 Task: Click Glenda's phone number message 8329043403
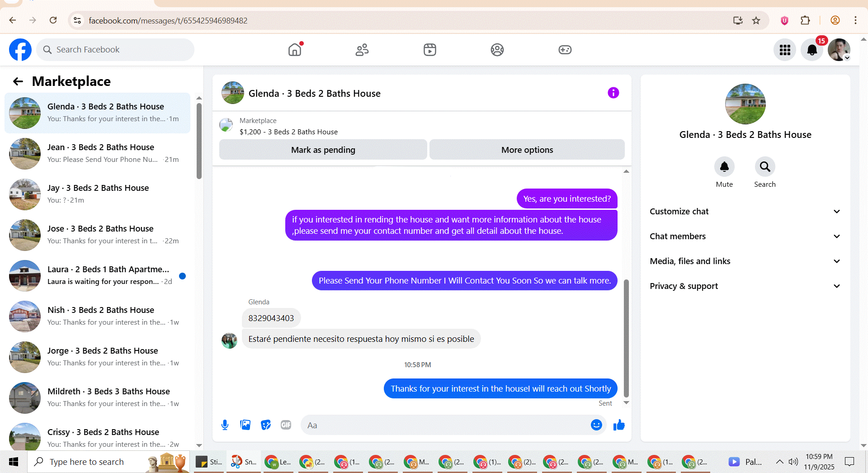pyautogui.click(x=271, y=318)
